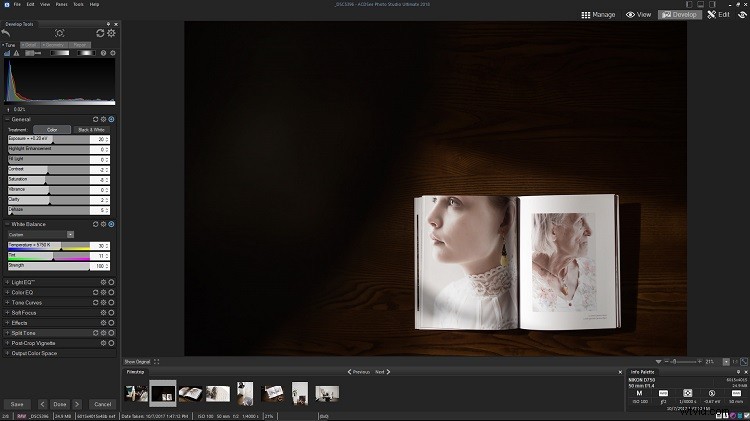Image resolution: width=750 pixels, height=421 pixels.
Task: Toggle the Light EQ on/off circle
Action: [x=111, y=282]
